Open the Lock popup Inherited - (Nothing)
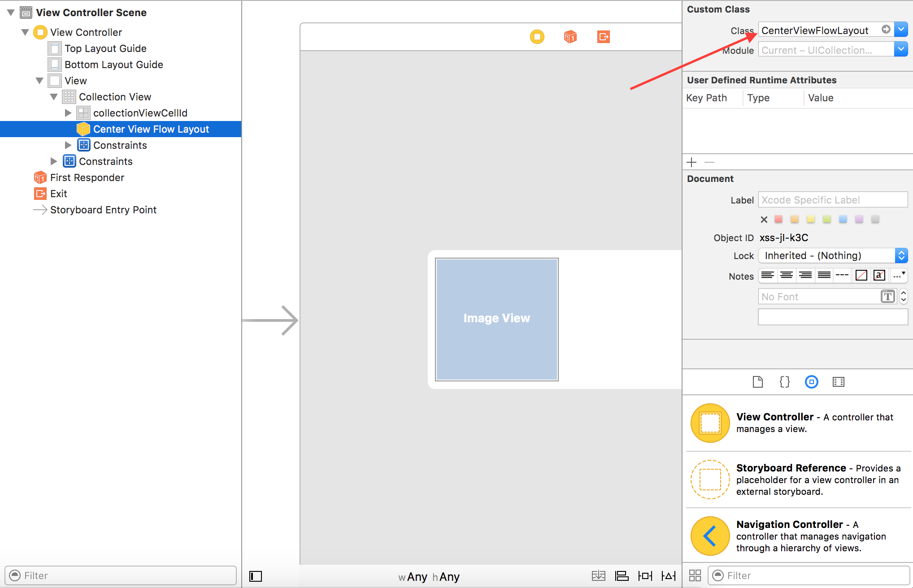The width and height of the screenshot is (913, 588). 833,255
